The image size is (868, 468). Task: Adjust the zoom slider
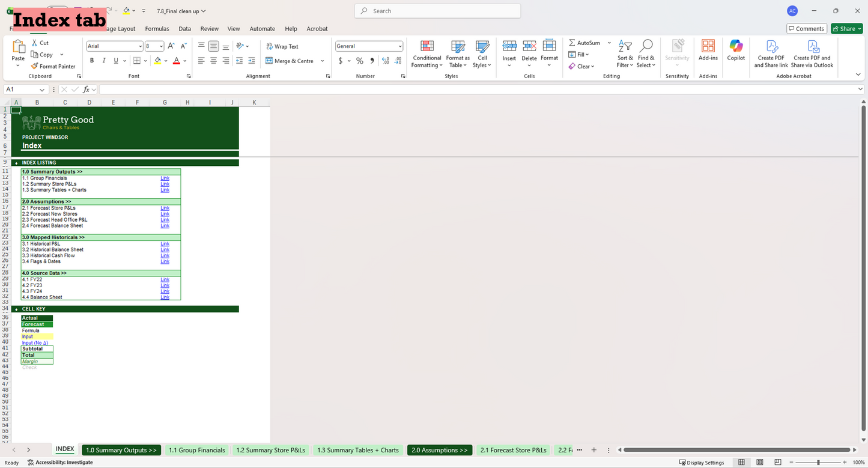818,462
